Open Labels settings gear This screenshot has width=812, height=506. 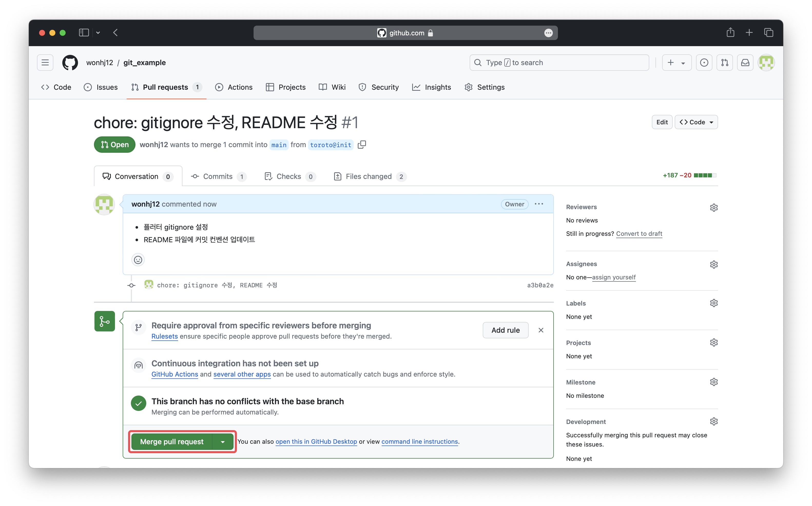[x=713, y=303]
